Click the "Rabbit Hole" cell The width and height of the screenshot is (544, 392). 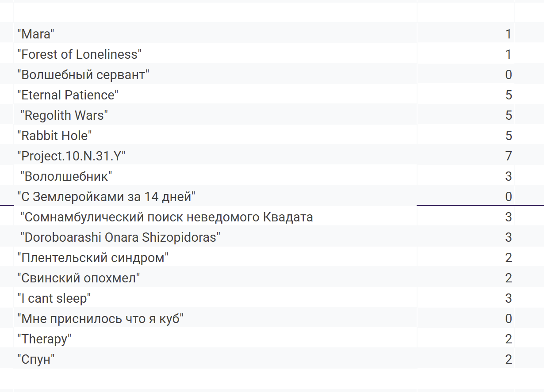point(215,135)
